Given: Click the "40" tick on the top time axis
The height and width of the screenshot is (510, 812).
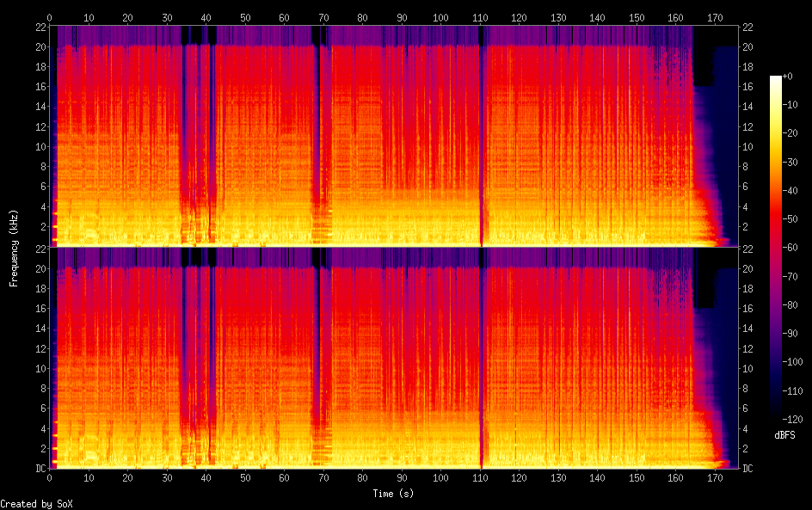Looking at the screenshot, I should [x=206, y=17].
